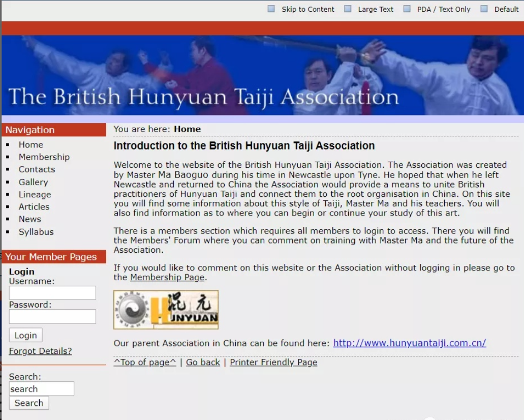Click the British Hunyuan Taiji Association banner
The width and height of the screenshot is (524, 420).
click(x=263, y=75)
